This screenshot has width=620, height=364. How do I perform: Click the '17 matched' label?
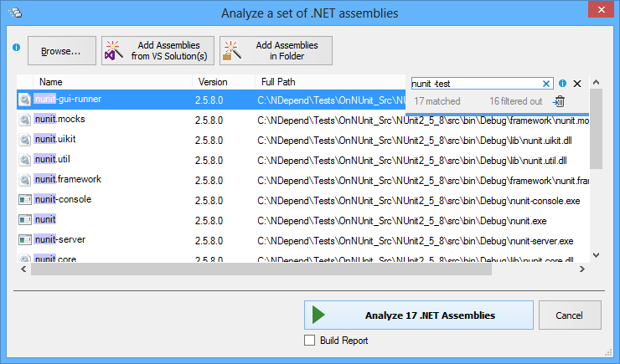point(437,101)
